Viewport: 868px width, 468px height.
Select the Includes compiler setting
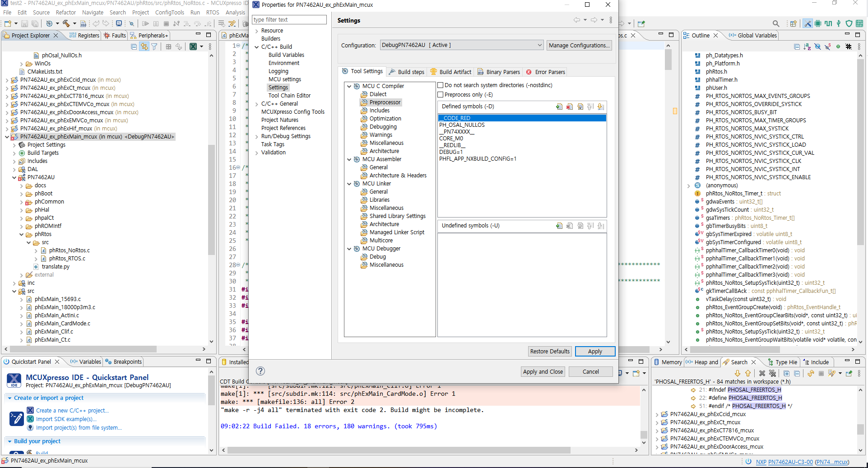coord(380,111)
